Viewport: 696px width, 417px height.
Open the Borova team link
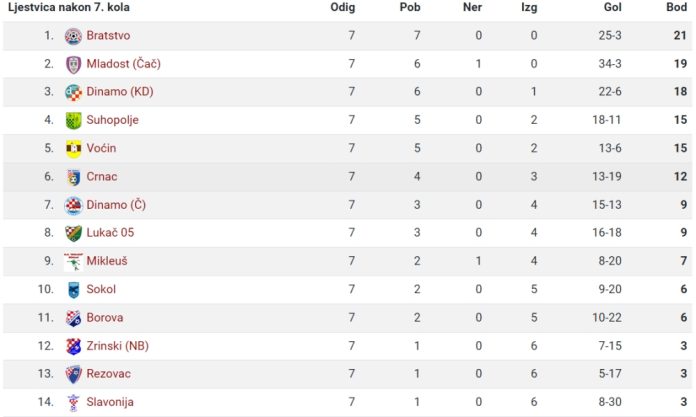pyautogui.click(x=105, y=318)
